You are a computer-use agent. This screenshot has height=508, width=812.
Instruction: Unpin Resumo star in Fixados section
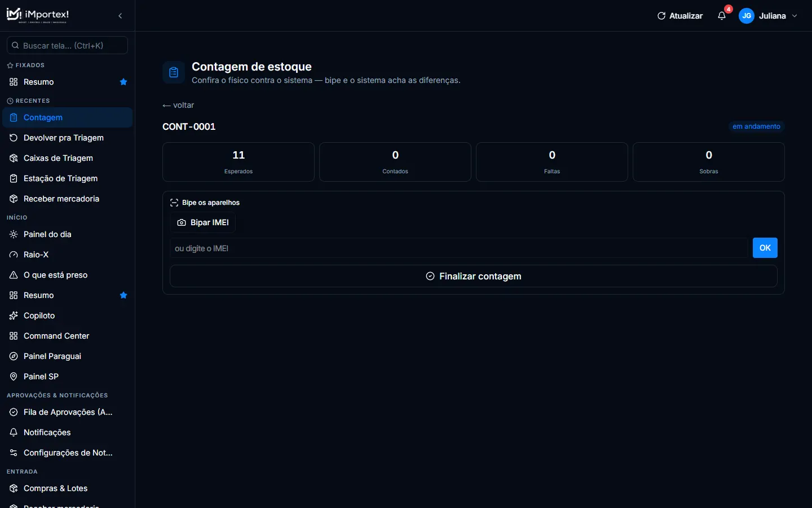[x=123, y=82]
